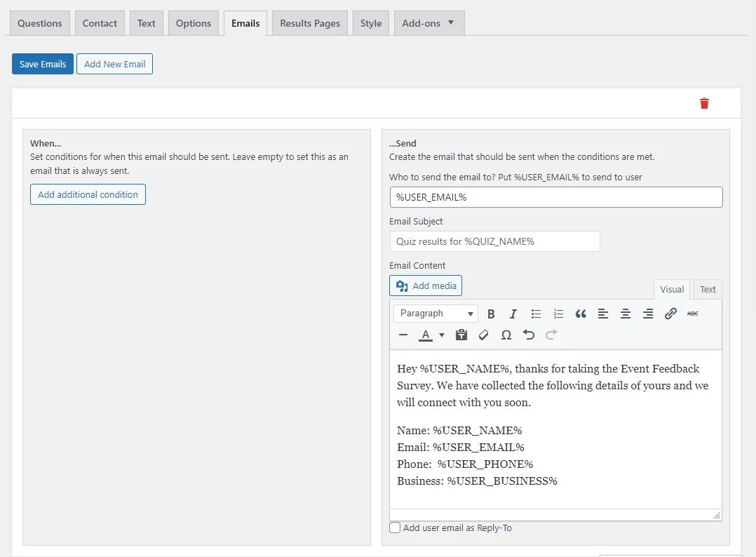Switch to the Contact tab
The image size is (756, 557).
pos(100,23)
